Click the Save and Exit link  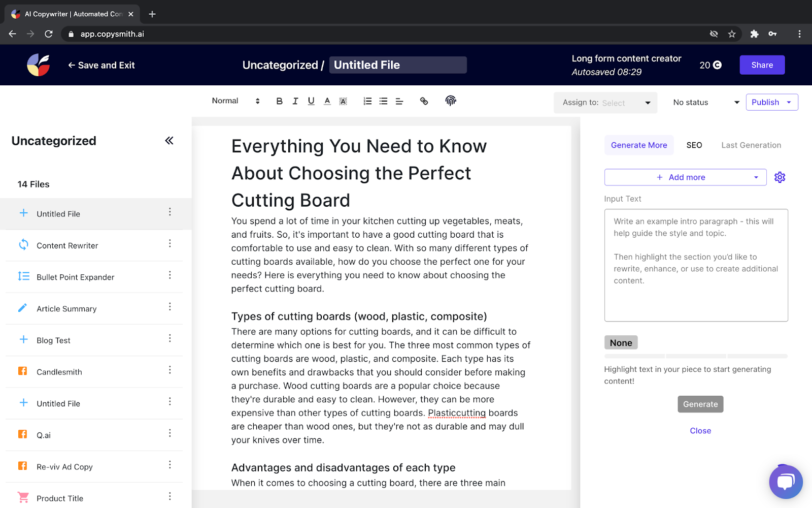coord(101,65)
